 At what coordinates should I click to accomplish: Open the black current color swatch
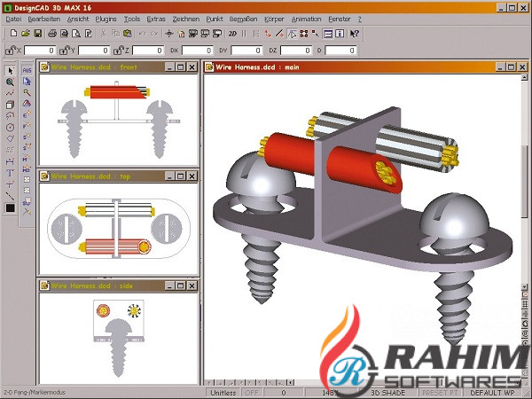[x=10, y=208]
